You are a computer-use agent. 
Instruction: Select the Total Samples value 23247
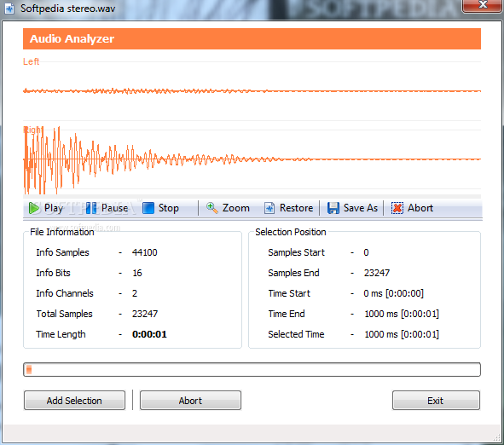point(145,314)
